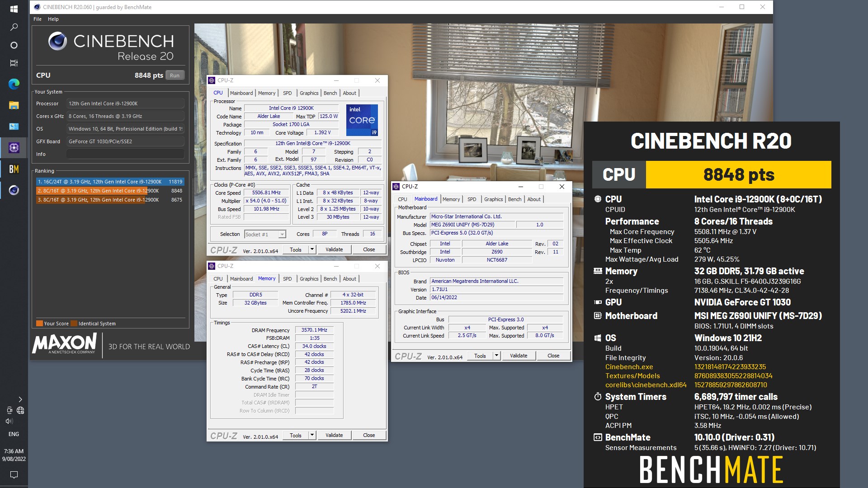The height and width of the screenshot is (488, 868).
Task: Select ranking entry 3 with score 8675
Action: pyautogui.click(x=110, y=200)
